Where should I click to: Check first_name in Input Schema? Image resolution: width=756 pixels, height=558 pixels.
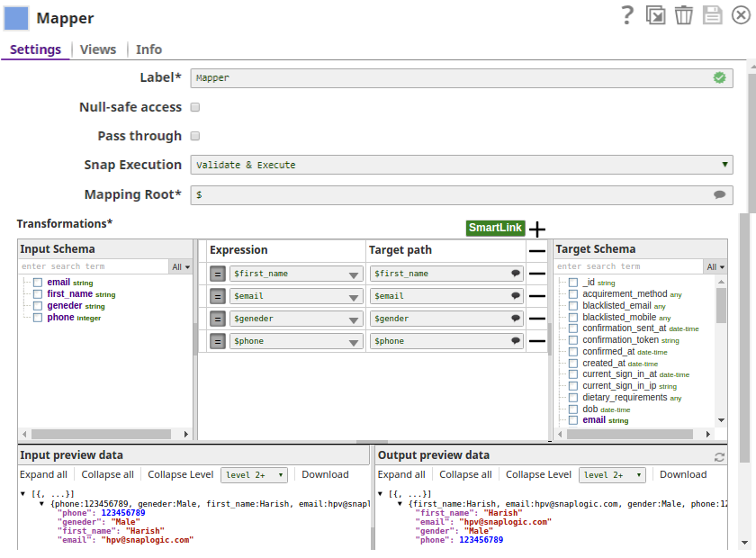[x=38, y=294]
